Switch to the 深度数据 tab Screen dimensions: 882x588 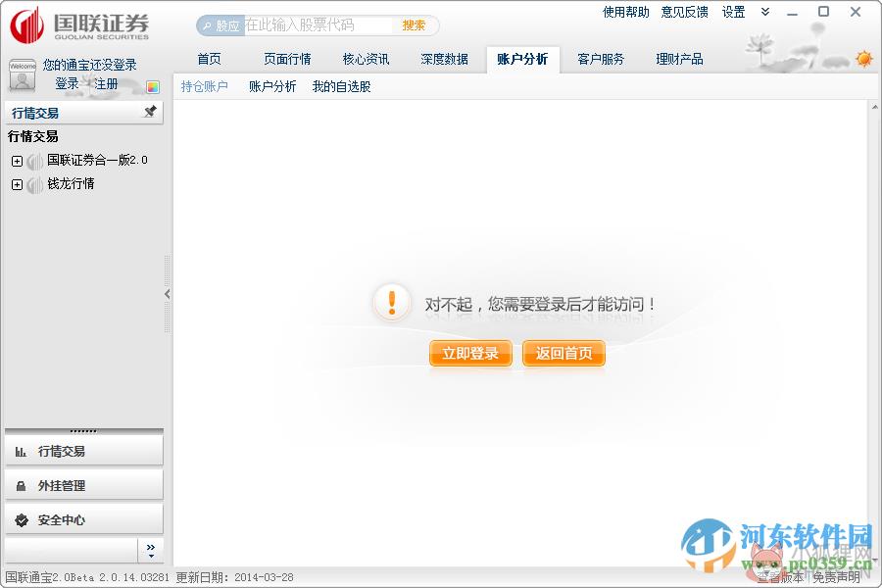click(444, 59)
